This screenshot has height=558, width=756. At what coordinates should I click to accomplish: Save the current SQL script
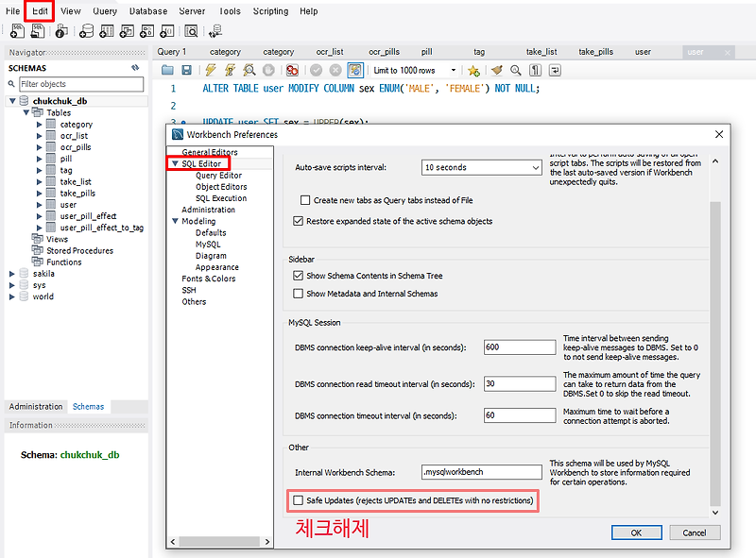click(187, 70)
